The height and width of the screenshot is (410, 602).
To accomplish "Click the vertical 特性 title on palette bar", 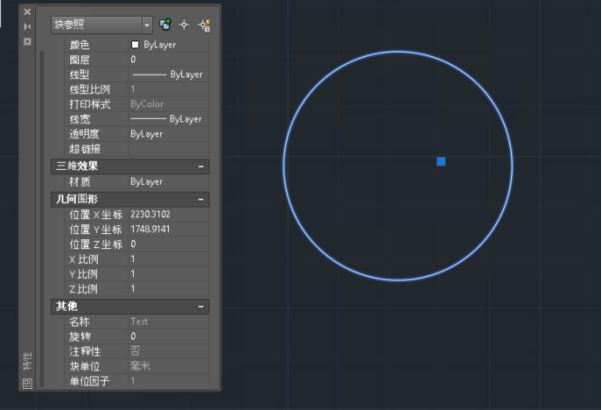I will [x=27, y=361].
